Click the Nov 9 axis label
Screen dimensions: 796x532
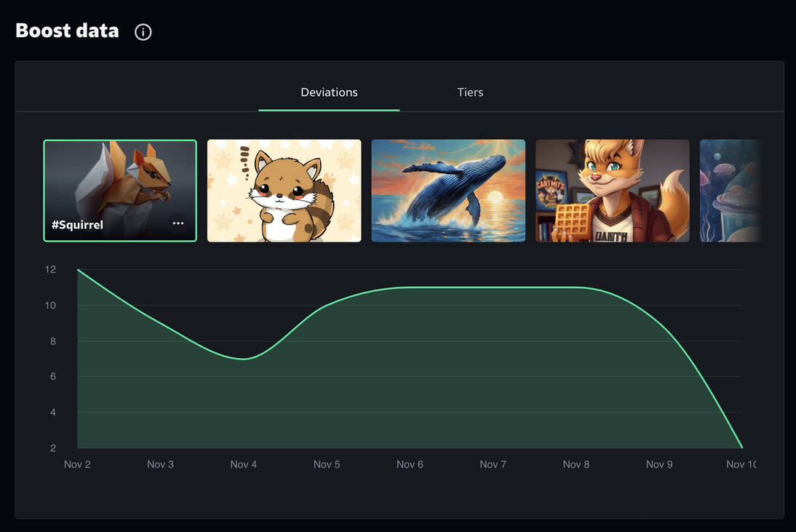click(x=659, y=464)
